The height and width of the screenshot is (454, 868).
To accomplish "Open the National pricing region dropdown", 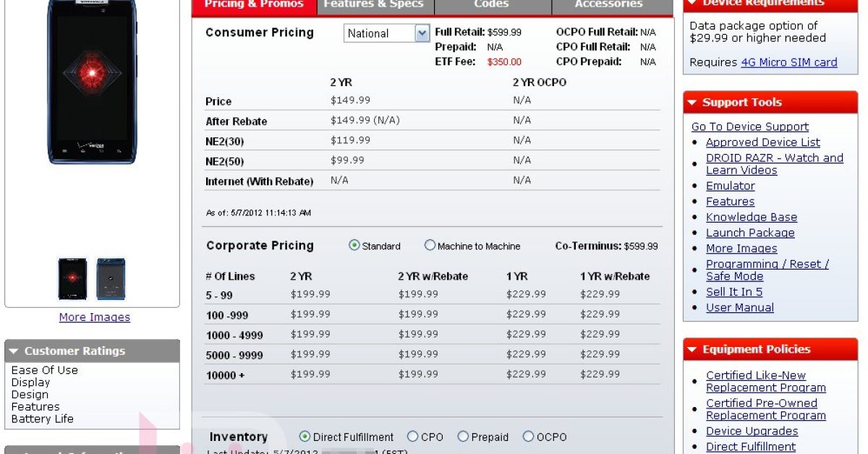I will click(422, 33).
